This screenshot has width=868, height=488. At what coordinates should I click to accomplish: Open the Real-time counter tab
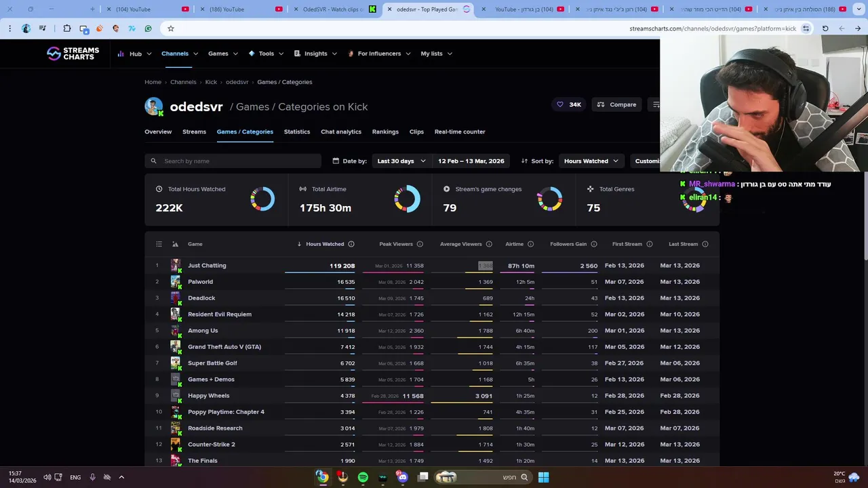coord(460,131)
